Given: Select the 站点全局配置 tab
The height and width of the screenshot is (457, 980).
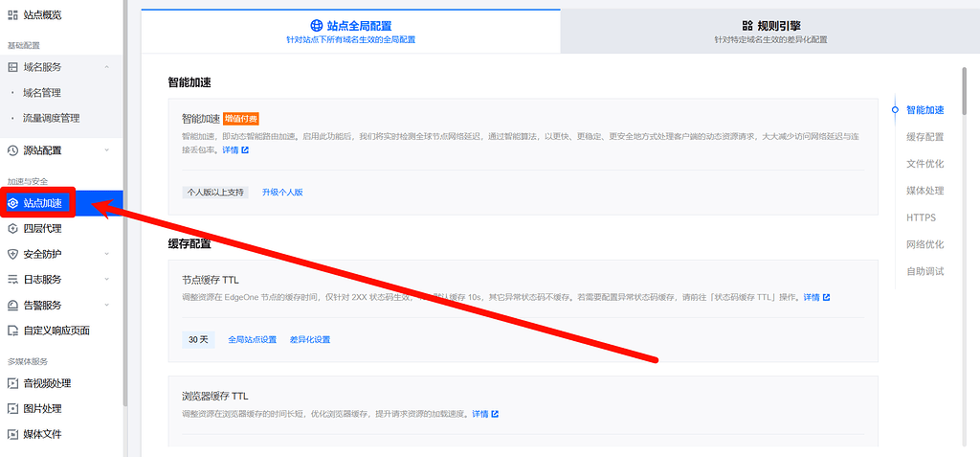Looking at the screenshot, I should [x=350, y=26].
